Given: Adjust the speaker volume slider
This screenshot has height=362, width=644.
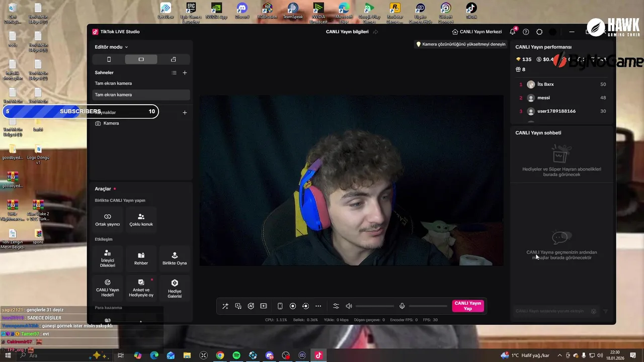Looking at the screenshot, I should click(x=375, y=306).
